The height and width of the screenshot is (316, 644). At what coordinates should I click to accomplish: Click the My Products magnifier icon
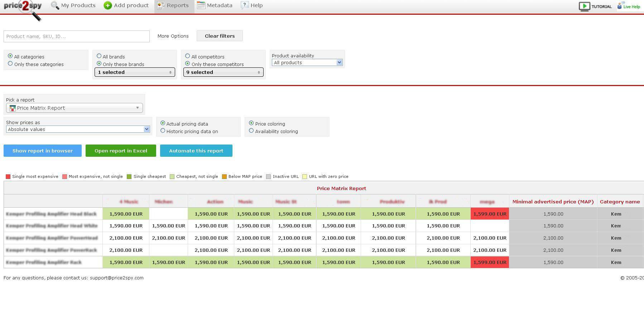pos(55,5)
